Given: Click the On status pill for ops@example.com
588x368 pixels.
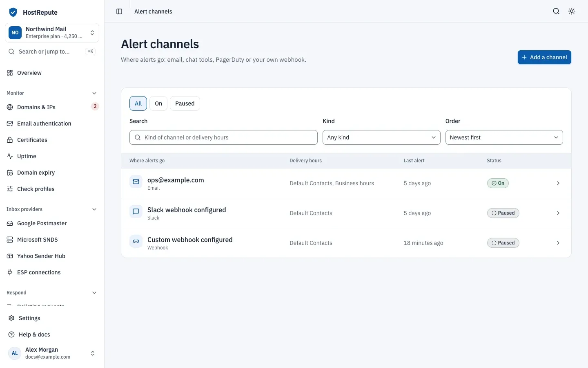Looking at the screenshot, I should (x=498, y=183).
